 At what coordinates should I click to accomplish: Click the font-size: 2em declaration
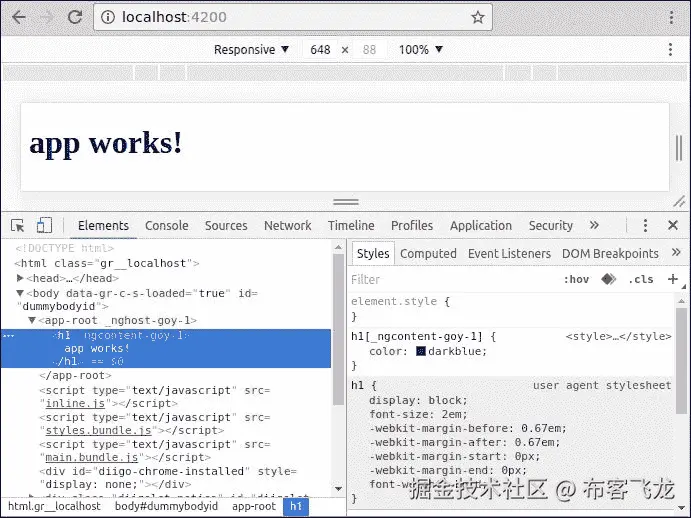pyautogui.click(x=418, y=414)
